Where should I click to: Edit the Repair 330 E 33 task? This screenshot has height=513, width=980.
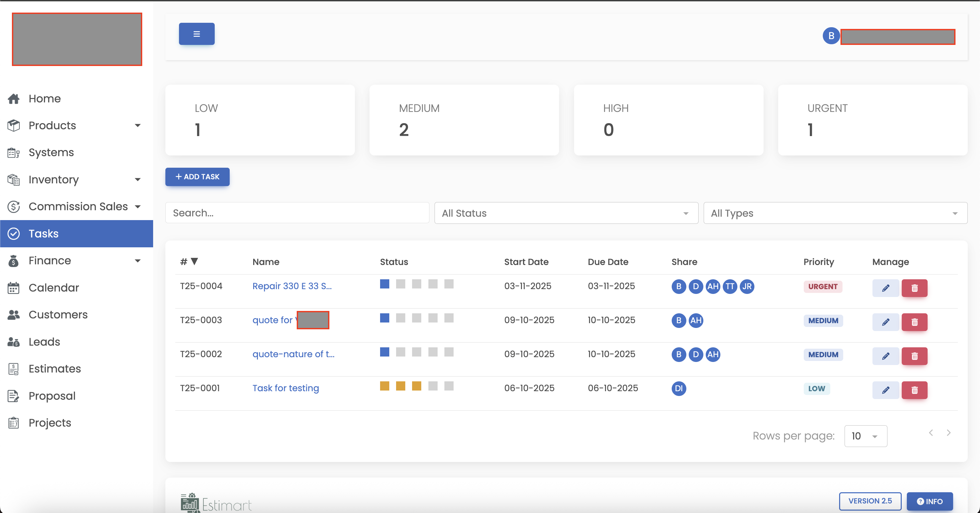tap(886, 288)
